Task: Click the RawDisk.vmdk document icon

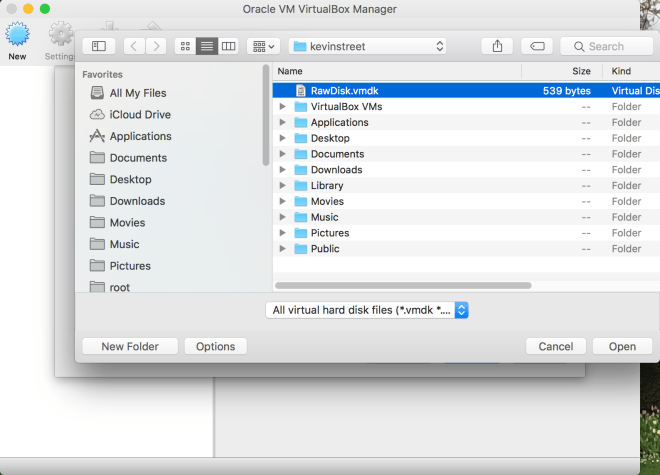Action: coord(301,91)
